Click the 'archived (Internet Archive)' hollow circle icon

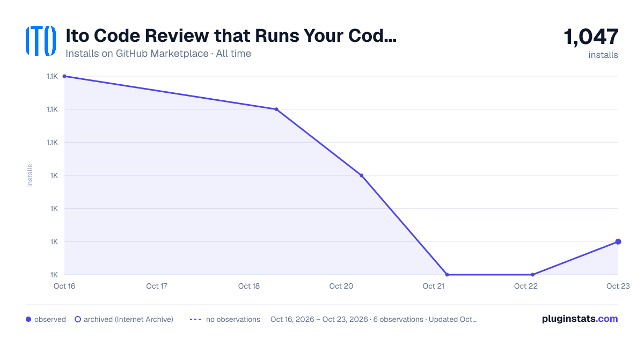click(x=78, y=319)
